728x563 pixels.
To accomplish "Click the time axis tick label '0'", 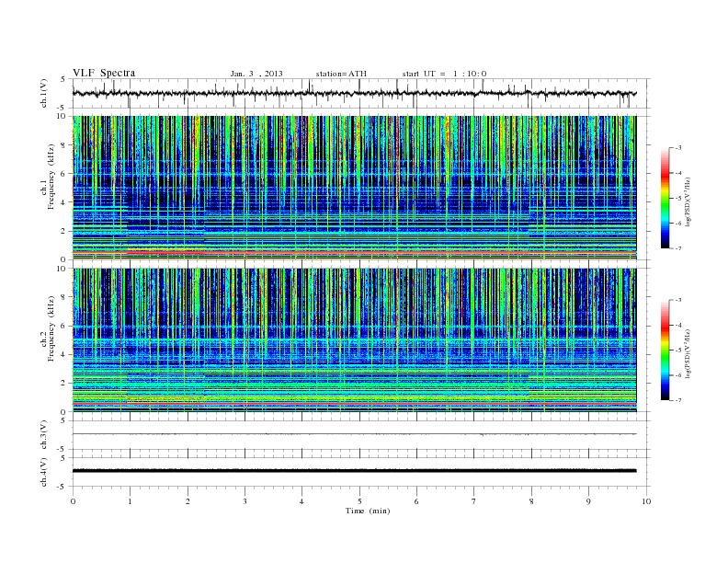I will click(73, 501).
